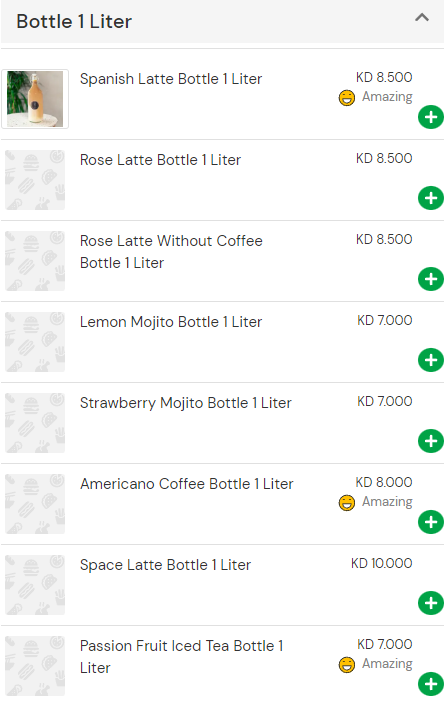Screen dimensions: 445x706
Task: Add Spanish Latte Bottle 1 Liter to cart
Action: [x=431, y=117]
